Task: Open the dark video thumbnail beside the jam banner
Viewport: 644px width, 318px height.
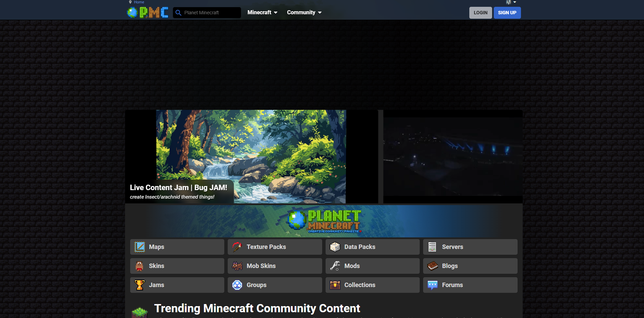Action: (x=453, y=156)
